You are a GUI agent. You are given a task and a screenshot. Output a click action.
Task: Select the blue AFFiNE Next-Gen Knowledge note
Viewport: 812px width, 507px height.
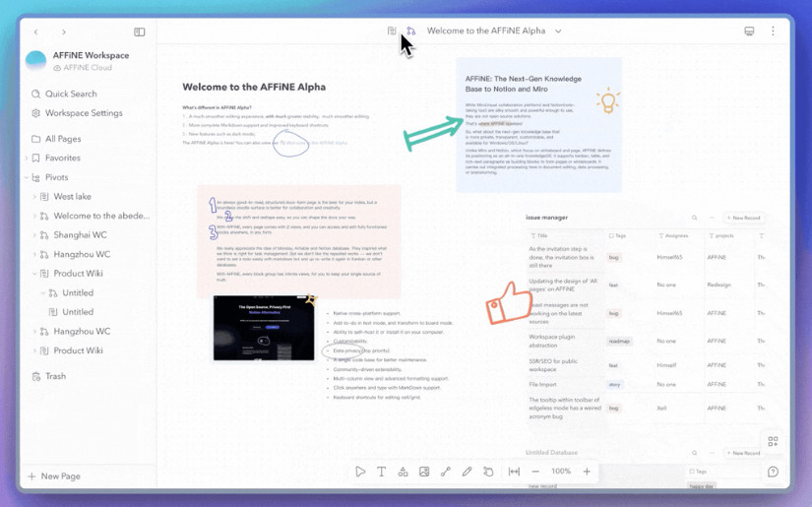point(539,125)
